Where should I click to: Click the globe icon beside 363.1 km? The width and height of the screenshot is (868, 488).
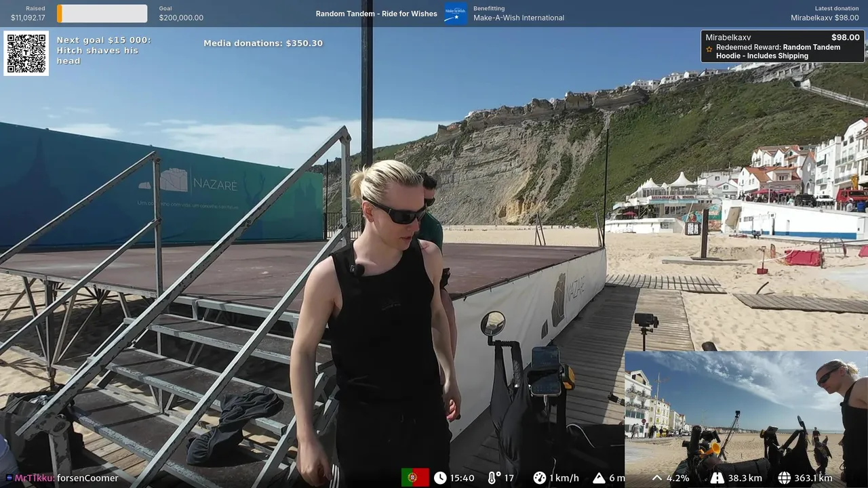tap(785, 478)
